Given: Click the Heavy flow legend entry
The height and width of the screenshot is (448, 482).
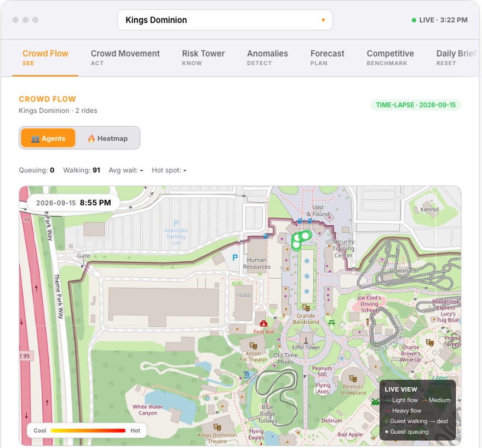Looking at the screenshot, I should [403, 411].
